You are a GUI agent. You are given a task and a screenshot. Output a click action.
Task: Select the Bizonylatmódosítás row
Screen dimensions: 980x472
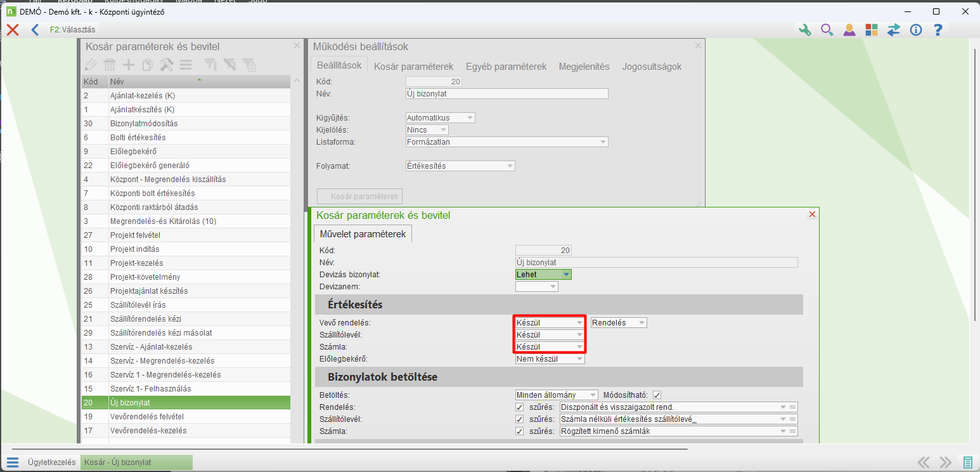(x=186, y=124)
